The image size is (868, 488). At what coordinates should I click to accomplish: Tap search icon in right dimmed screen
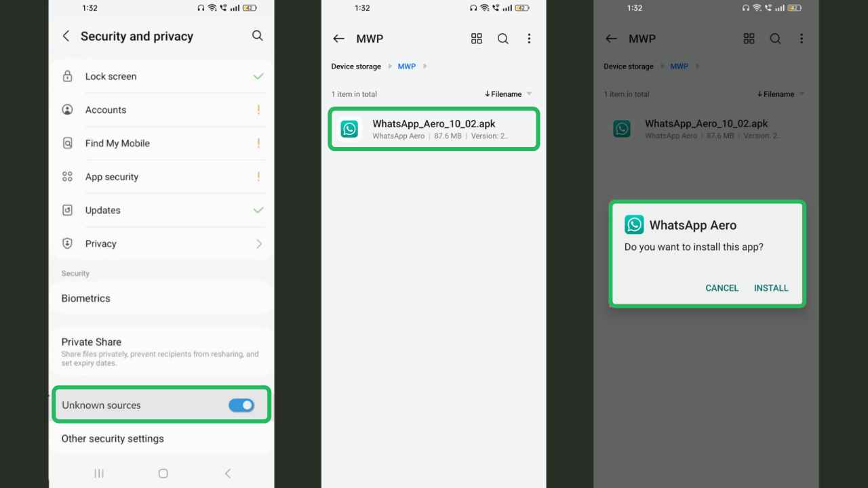click(x=775, y=39)
